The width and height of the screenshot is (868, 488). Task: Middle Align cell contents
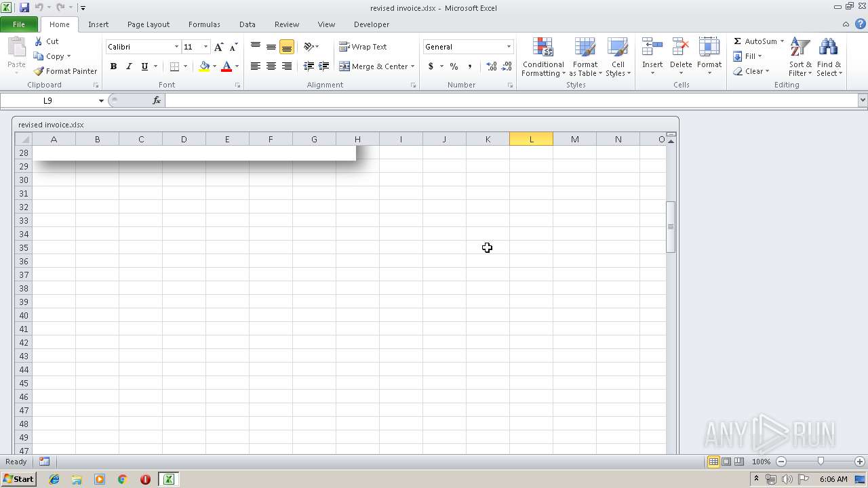(x=271, y=47)
